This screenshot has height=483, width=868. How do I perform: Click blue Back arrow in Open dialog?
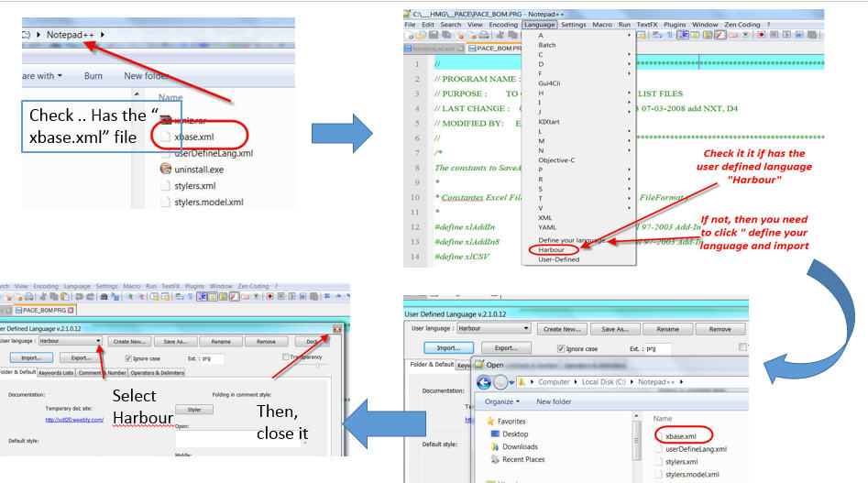(484, 382)
